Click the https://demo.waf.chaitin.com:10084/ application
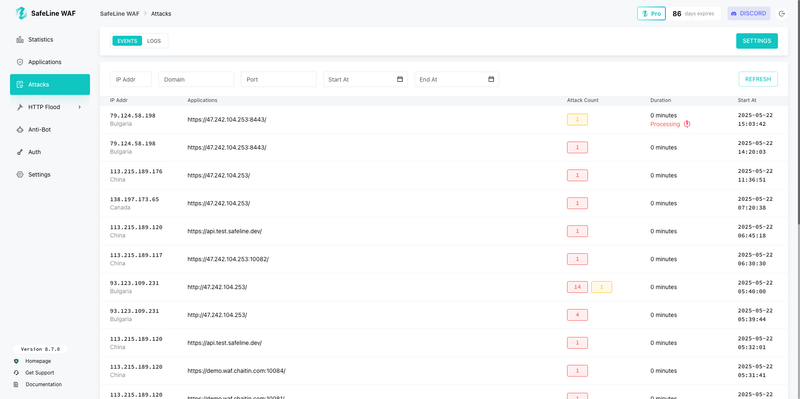 pos(236,370)
